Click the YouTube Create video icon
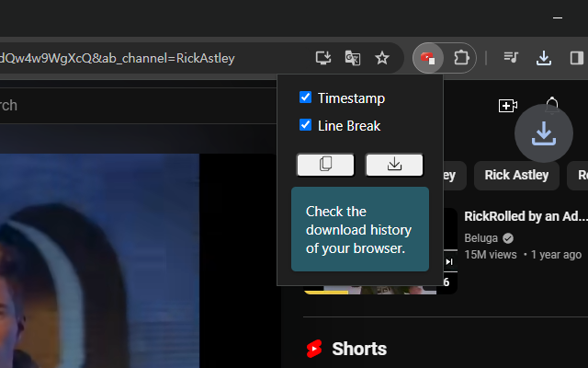Image resolution: width=588 pixels, height=368 pixels. 508,106
